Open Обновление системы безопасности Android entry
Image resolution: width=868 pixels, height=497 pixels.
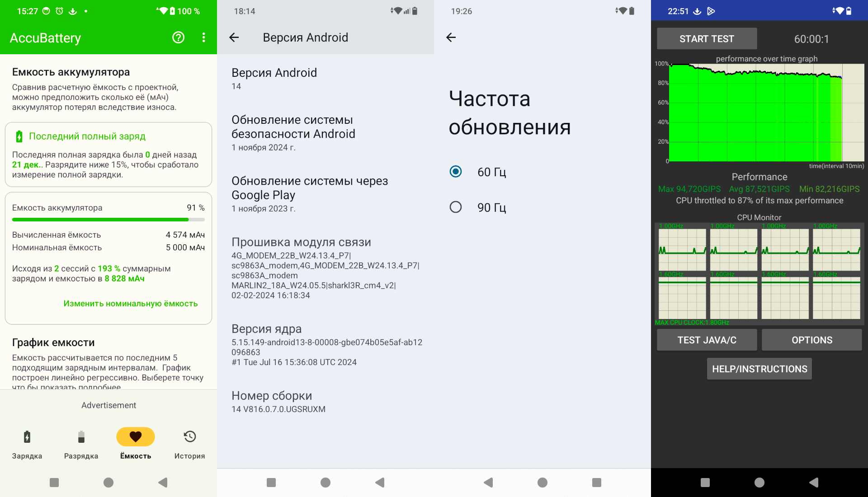tap(325, 133)
